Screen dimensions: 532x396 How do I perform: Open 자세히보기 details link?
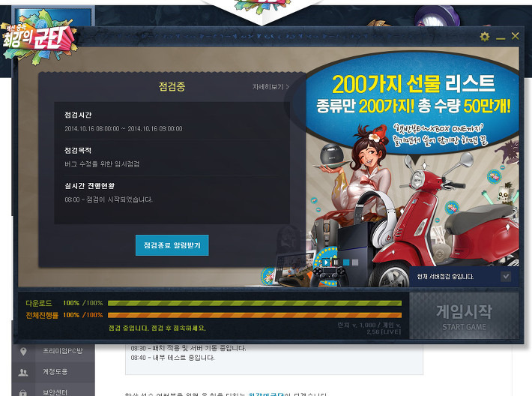(x=270, y=87)
